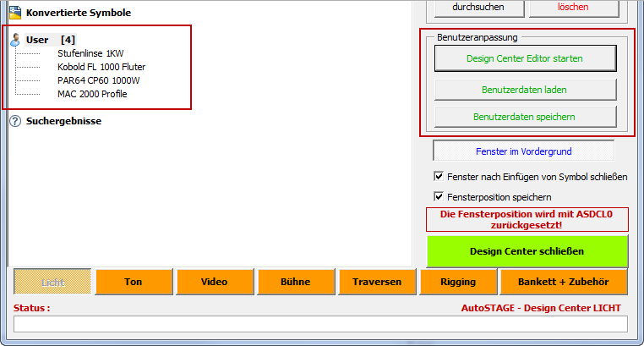This screenshot has width=644, height=346.
Task: Open the Video category tab
Action: [x=214, y=282]
